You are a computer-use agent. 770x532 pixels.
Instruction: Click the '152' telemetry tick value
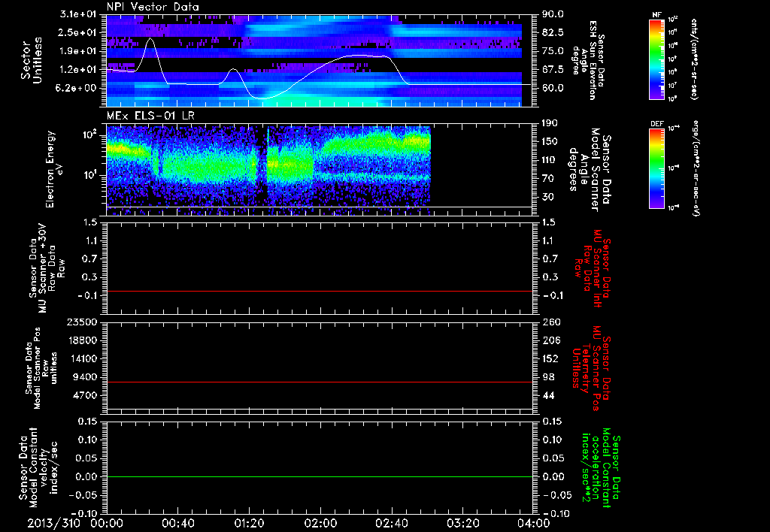tap(550, 358)
